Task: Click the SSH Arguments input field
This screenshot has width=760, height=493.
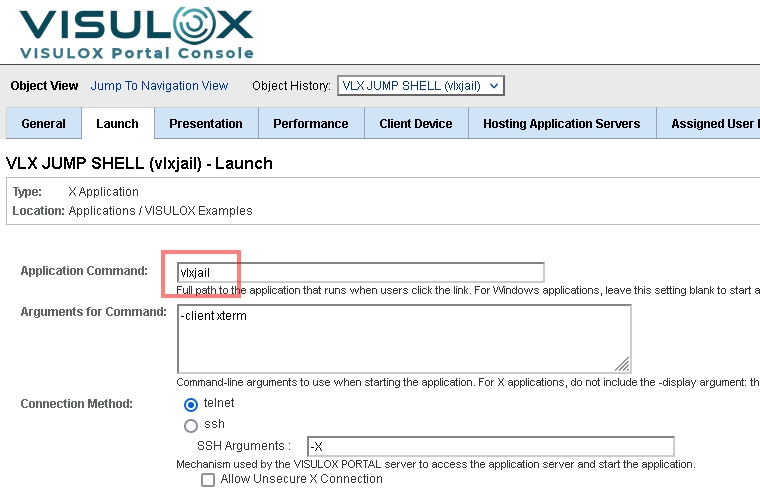Action: (x=490, y=446)
